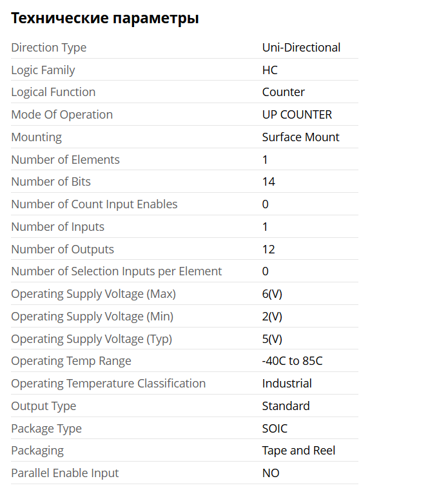
Task: Click the "Logic Family" label
Action: click(x=43, y=70)
